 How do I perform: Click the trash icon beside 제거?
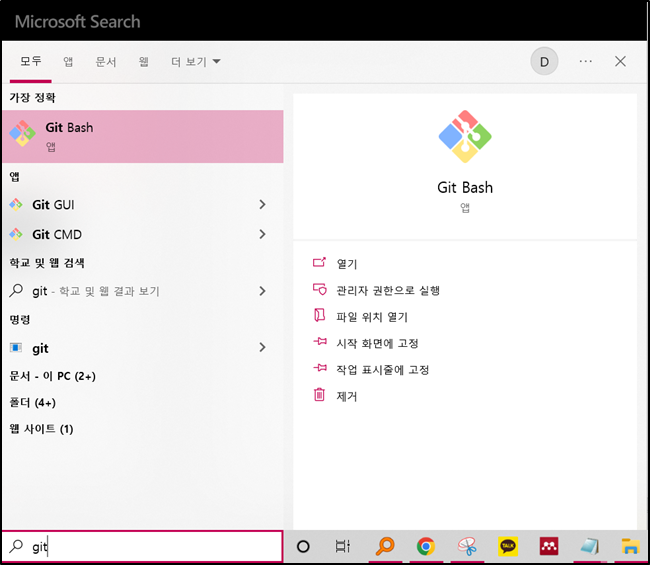coord(319,394)
